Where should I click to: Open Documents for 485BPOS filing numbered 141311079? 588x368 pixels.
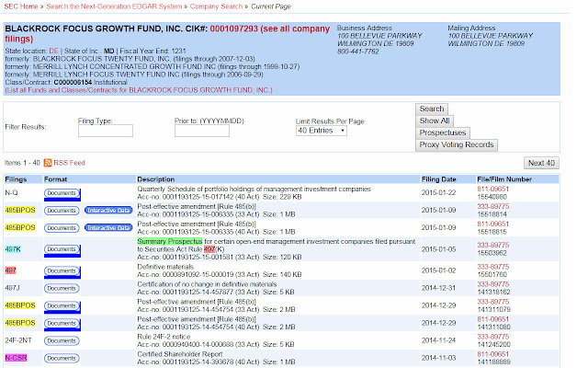(x=62, y=305)
